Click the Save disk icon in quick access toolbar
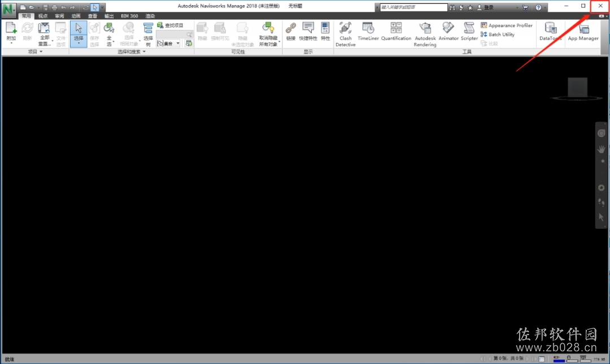Screen dimensions: 610x364 tap(46, 7)
